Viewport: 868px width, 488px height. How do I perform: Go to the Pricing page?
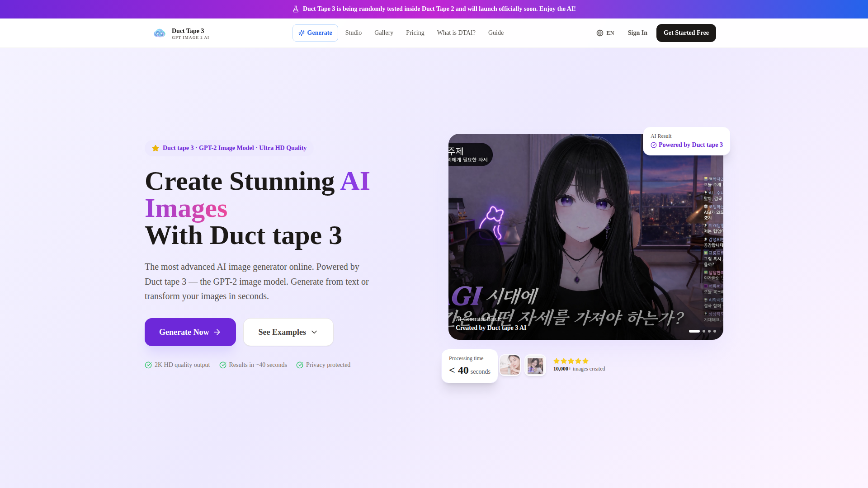pyautogui.click(x=415, y=33)
